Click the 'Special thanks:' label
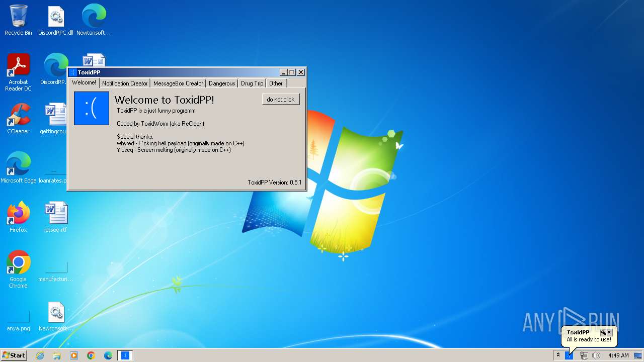Screen dimensions: 644x362 click(135, 137)
